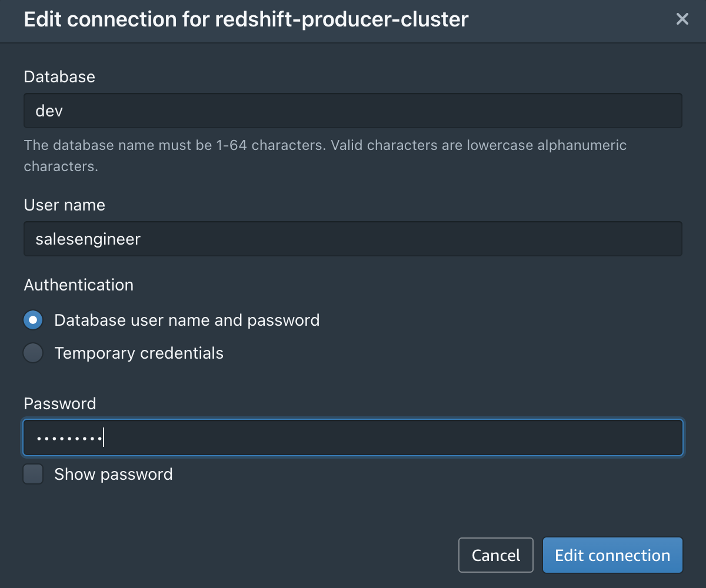Enable the Show password checkbox

pyautogui.click(x=34, y=475)
